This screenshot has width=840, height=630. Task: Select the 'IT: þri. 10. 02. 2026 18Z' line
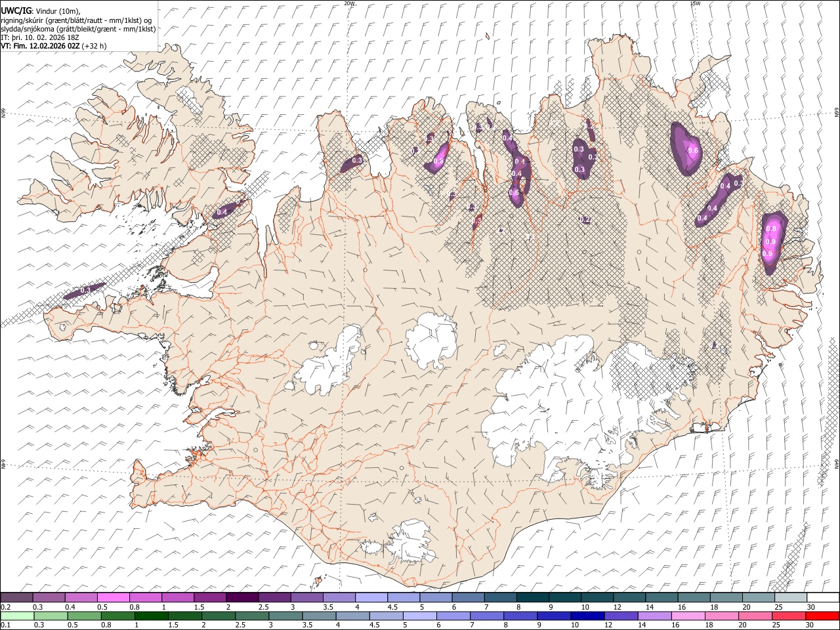[41, 37]
